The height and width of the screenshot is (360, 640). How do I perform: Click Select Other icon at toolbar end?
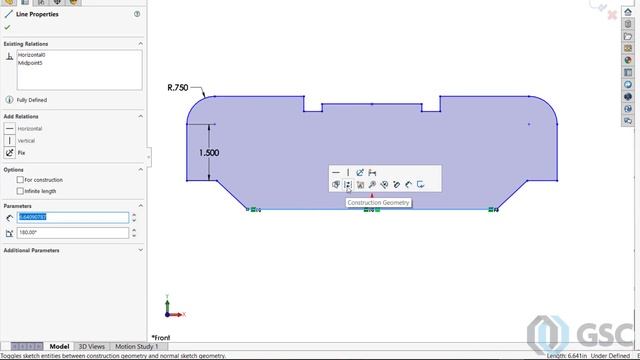[x=420, y=185]
